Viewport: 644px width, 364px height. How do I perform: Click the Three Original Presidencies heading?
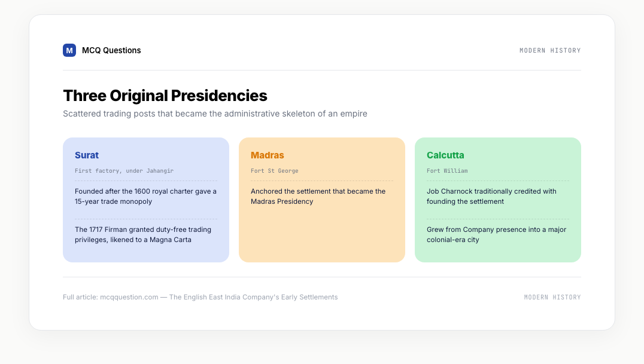165,96
